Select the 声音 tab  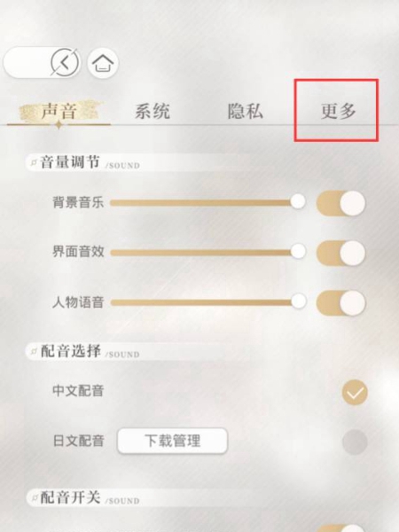point(59,112)
